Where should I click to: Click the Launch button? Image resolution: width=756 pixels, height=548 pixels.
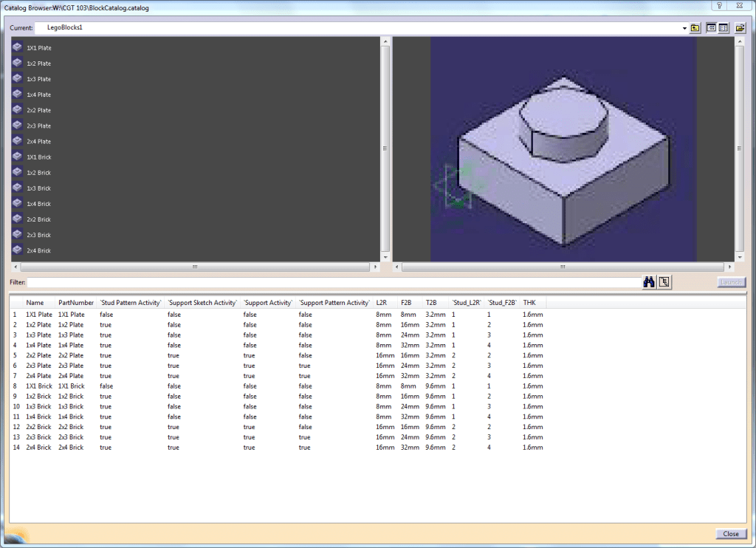[x=731, y=282]
